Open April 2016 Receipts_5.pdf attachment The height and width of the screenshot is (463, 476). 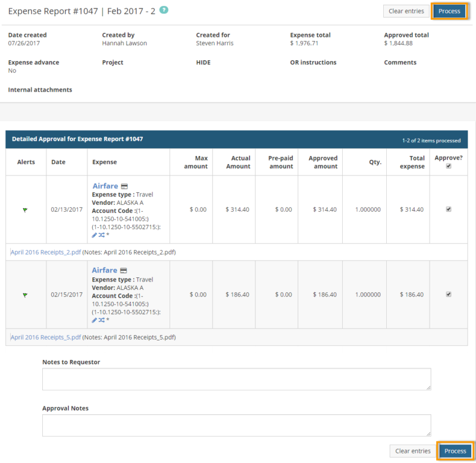pos(45,337)
